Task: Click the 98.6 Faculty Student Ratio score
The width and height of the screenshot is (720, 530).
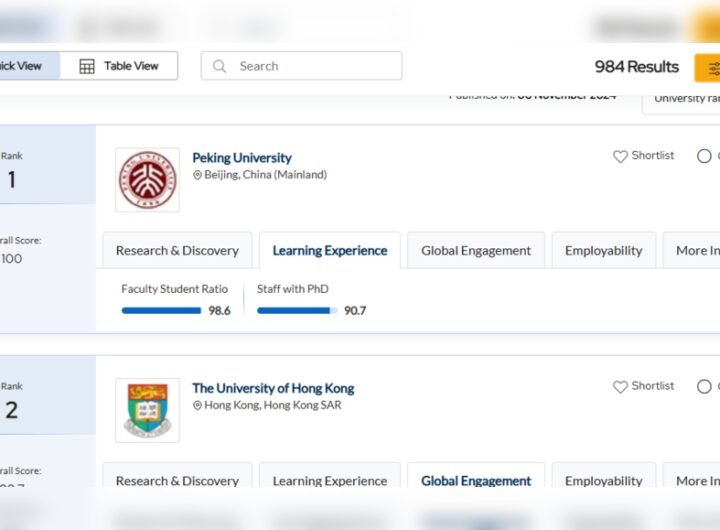Action: point(219,310)
